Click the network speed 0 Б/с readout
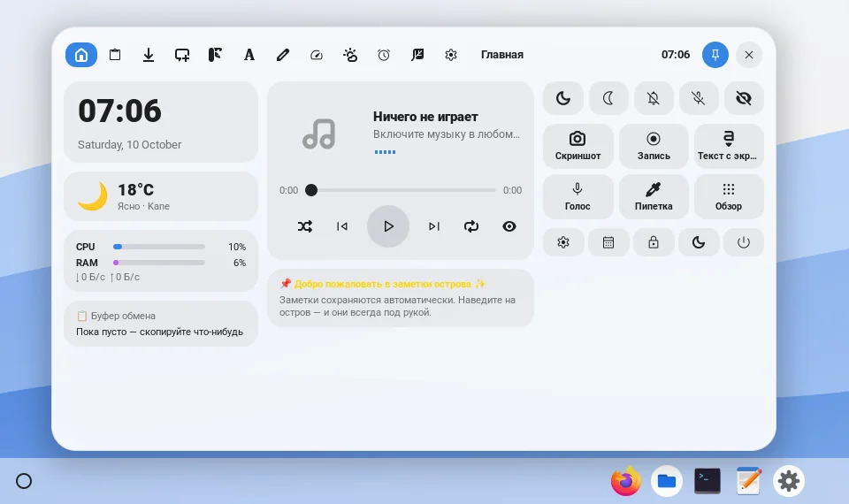Viewport: 849px width, 504px height. pos(108,277)
